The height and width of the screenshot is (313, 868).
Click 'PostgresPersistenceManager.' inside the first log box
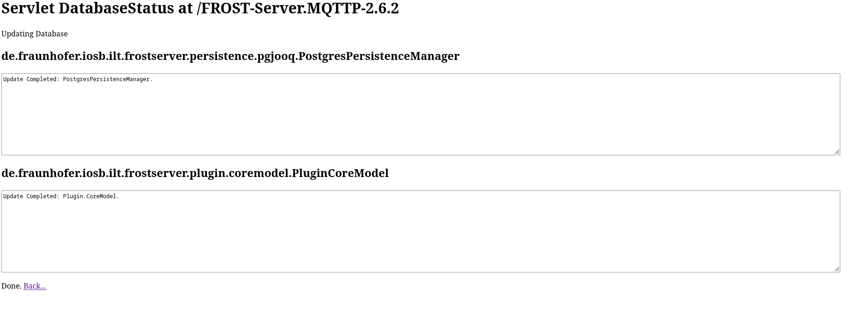108,79
